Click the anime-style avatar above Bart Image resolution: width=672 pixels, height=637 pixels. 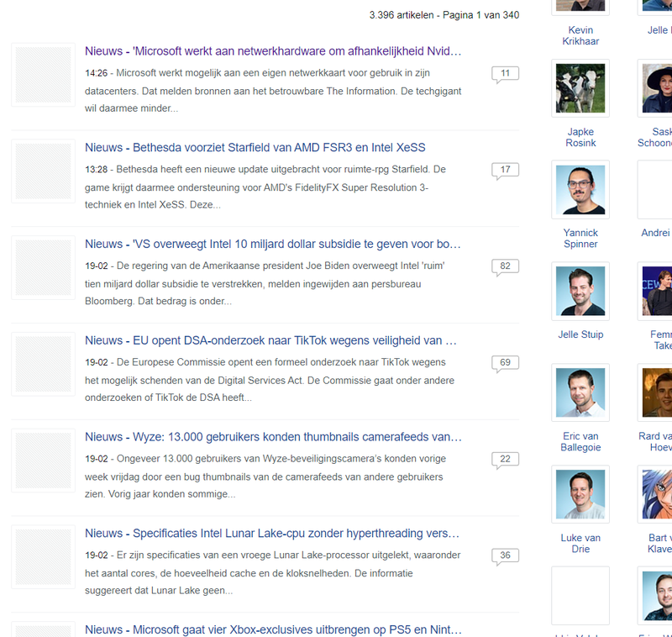[656, 494]
